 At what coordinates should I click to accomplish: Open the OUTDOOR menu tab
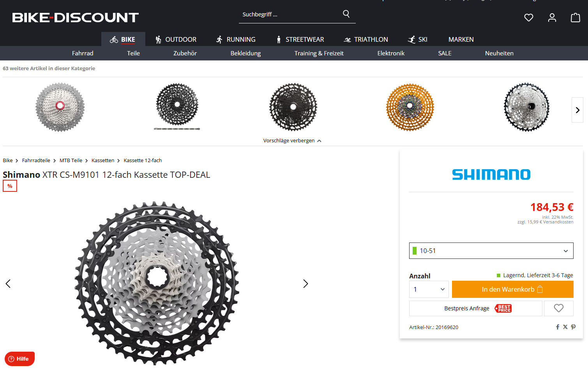[x=176, y=39]
